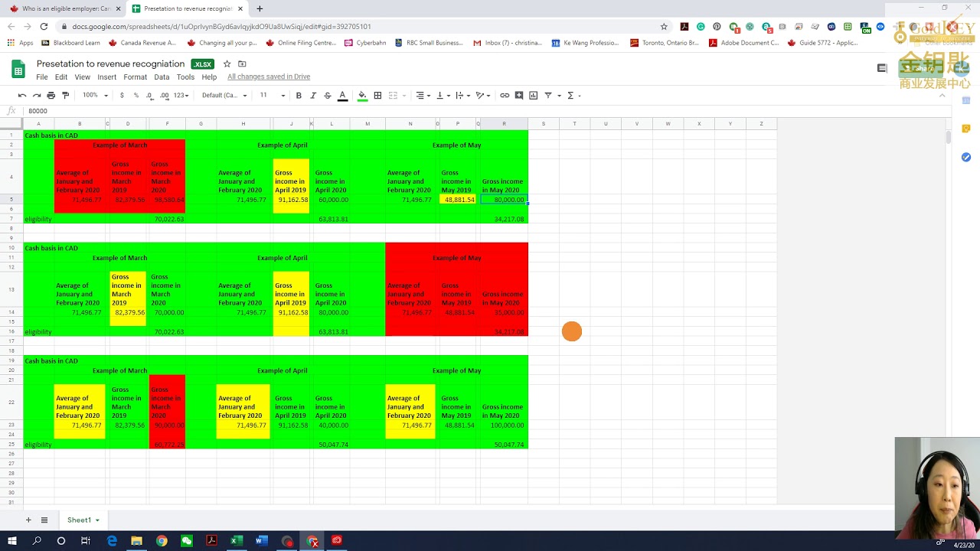Open text rotation dropdown
This screenshot has height=551, width=980.
coord(483,96)
